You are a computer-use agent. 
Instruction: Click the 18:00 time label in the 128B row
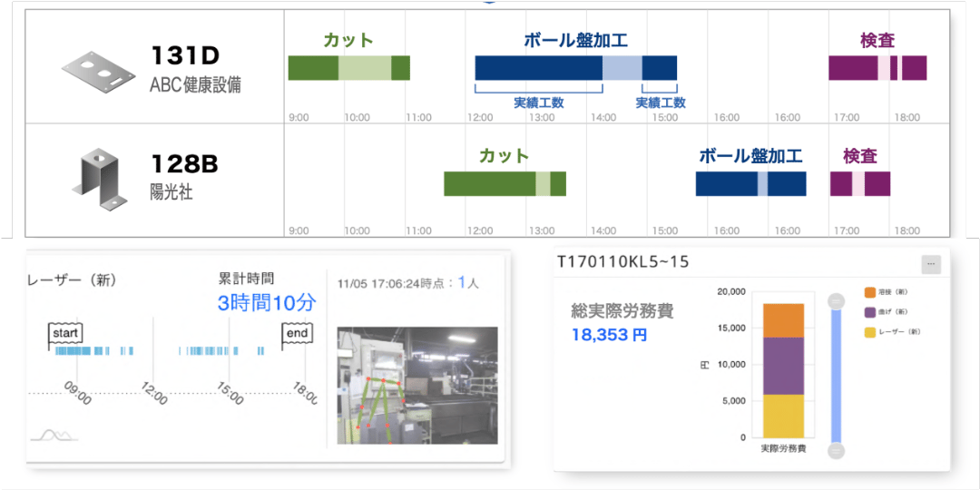point(906,231)
